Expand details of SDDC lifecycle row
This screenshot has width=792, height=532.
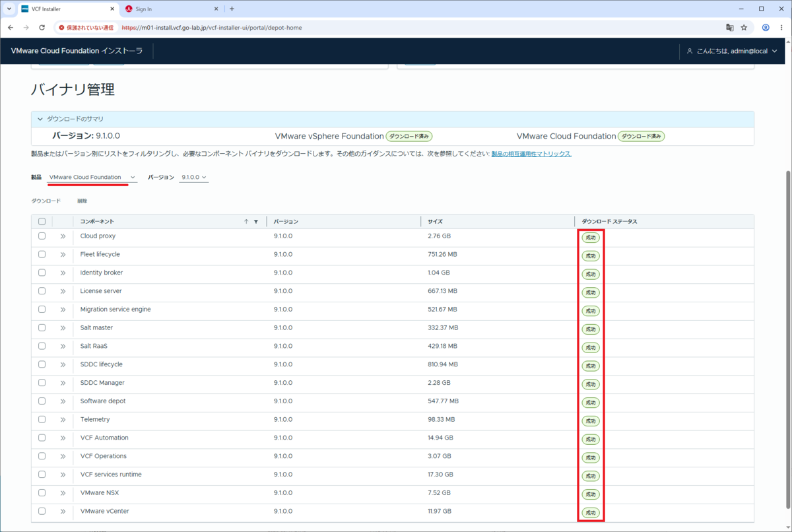pos(63,364)
